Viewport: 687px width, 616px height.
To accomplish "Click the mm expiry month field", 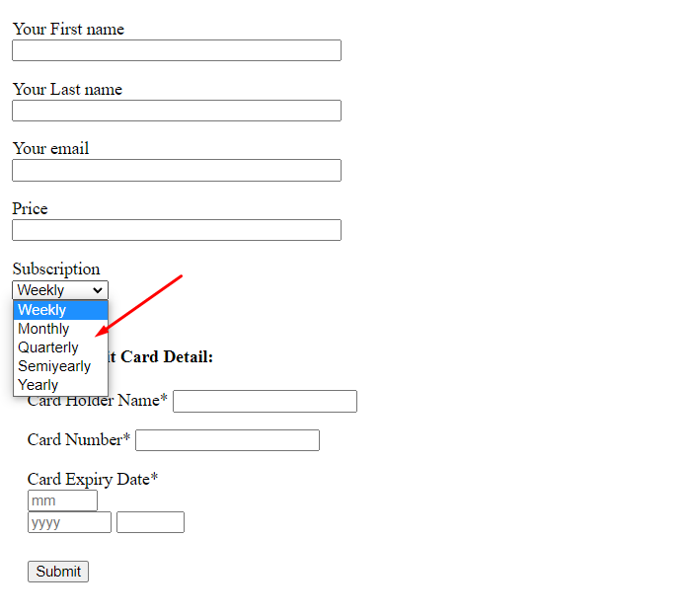I will pyautogui.click(x=62, y=500).
